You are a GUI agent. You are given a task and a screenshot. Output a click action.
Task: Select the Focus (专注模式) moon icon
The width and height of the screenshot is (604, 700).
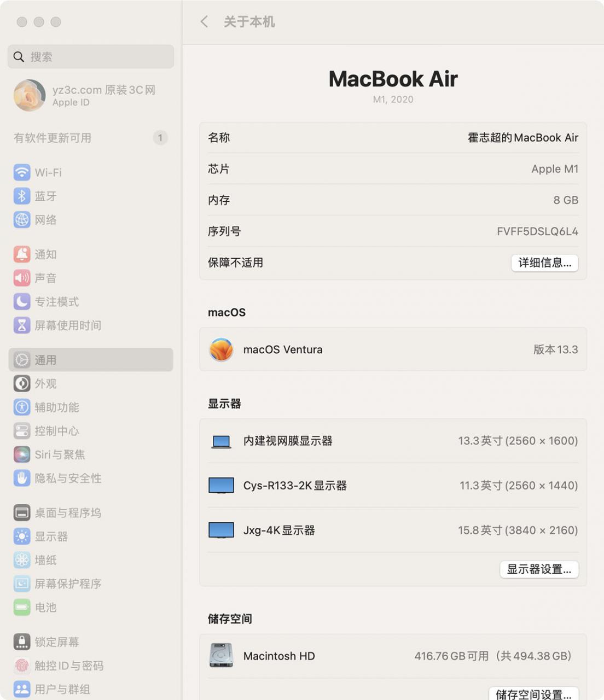(x=22, y=301)
